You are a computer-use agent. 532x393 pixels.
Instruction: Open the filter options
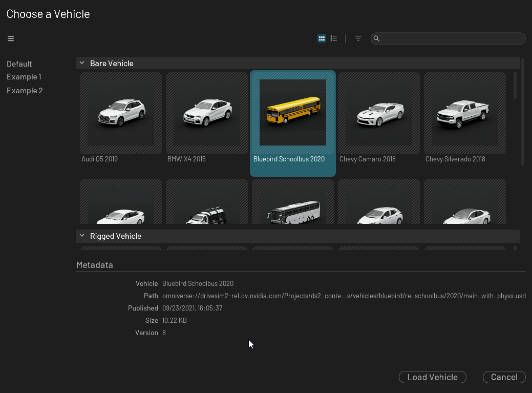tap(358, 38)
